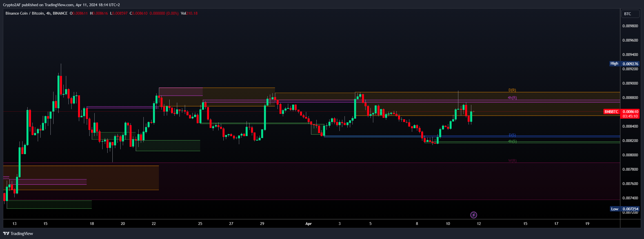Click the date 13 on time axis
This screenshot has height=239, width=644.
14,224
